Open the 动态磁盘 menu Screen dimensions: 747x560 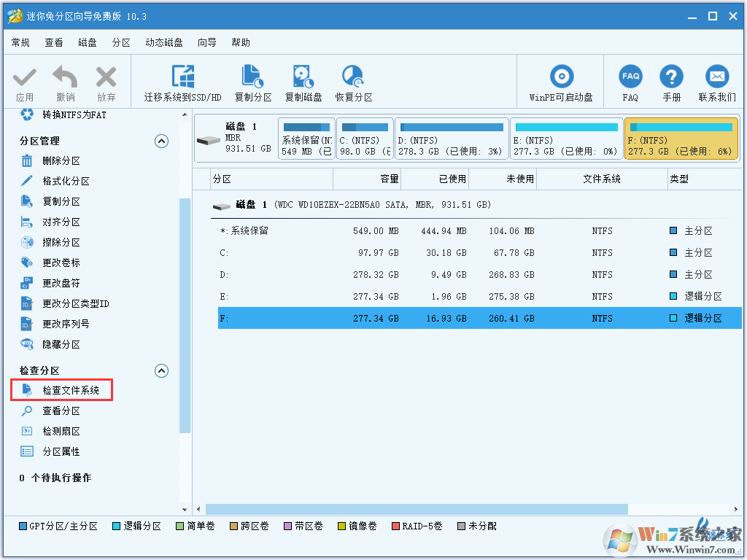tap(163, 43)
